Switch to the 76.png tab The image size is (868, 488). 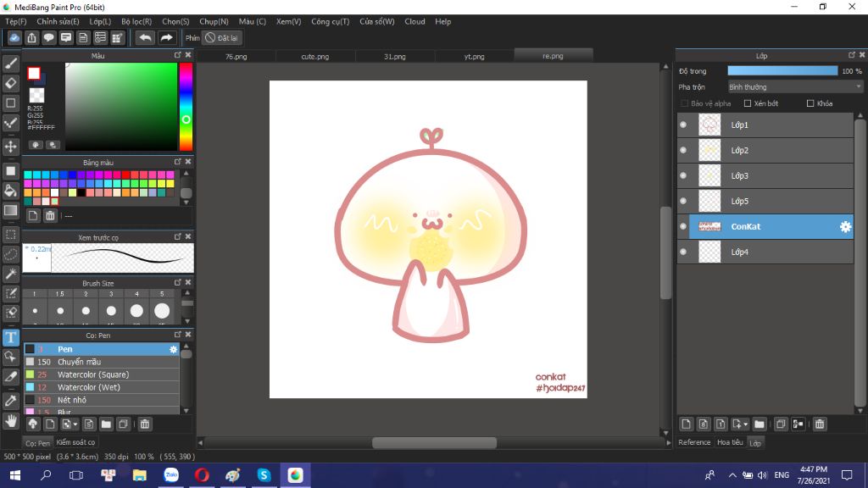point(236,57)
